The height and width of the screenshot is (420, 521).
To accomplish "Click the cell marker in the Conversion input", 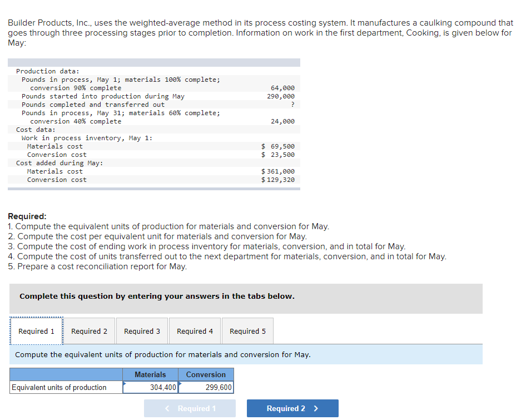I will [181, 383].
